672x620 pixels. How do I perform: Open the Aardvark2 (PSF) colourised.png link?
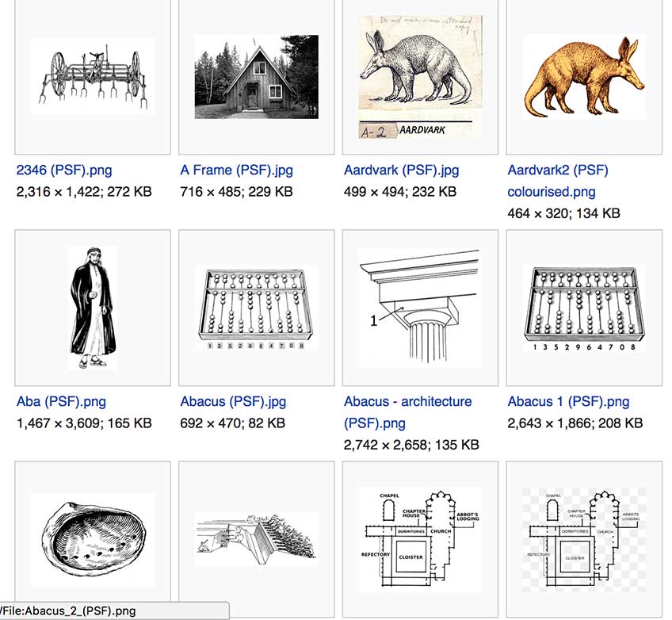click(558, 181)
